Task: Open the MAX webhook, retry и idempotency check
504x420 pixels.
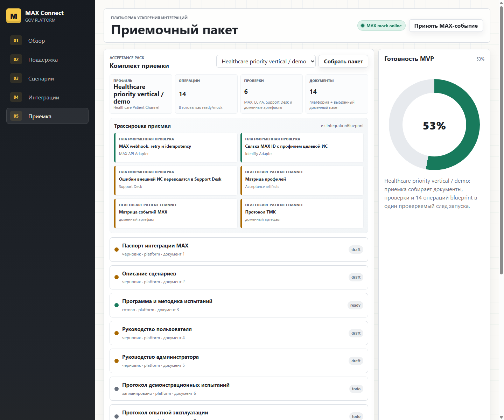Action: pyautogui.click(x=176, y=148)
